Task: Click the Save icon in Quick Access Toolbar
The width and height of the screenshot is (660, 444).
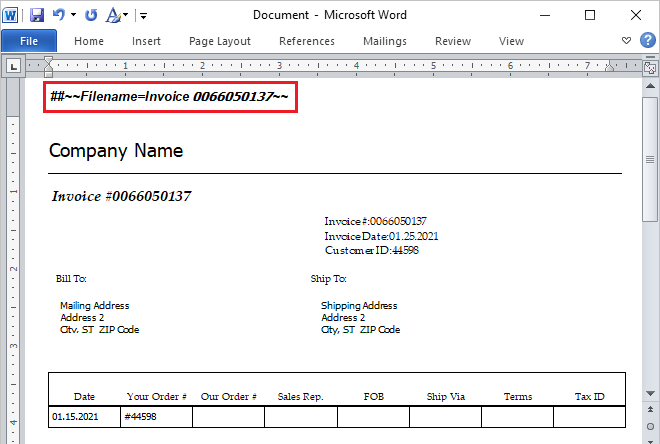Action: (37, 15)
